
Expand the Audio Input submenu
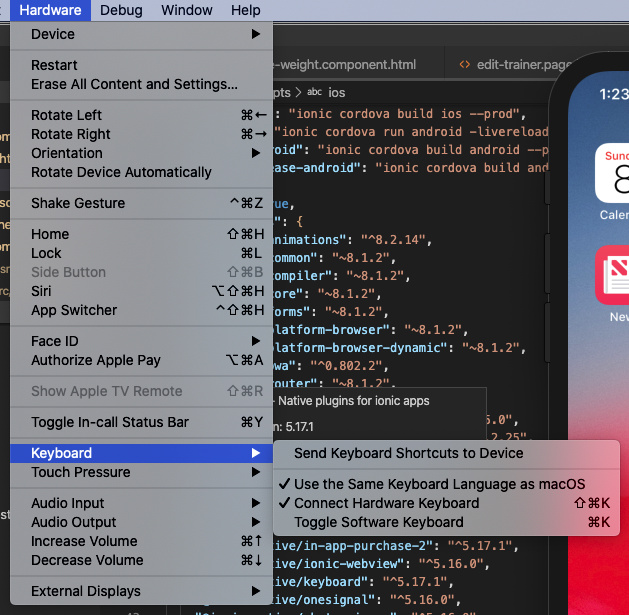pos(141,503)
